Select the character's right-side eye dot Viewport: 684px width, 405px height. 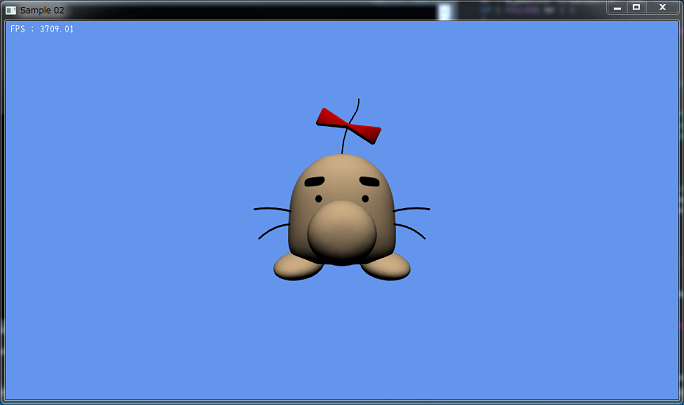[365, 198]
